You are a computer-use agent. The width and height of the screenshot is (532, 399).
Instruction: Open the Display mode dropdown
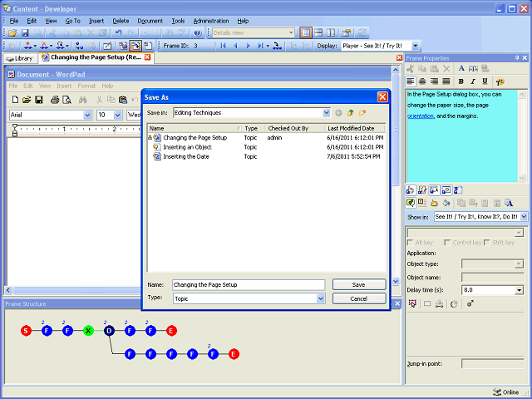coord(416,46)
